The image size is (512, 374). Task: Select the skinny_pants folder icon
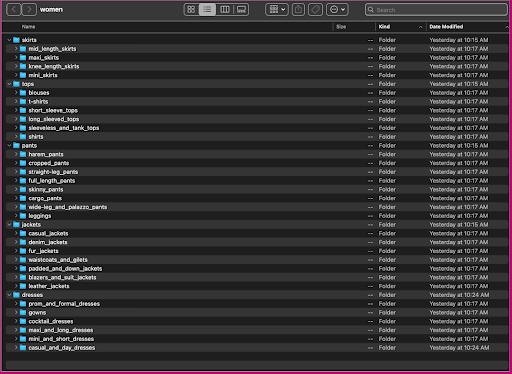click(23, 189)
